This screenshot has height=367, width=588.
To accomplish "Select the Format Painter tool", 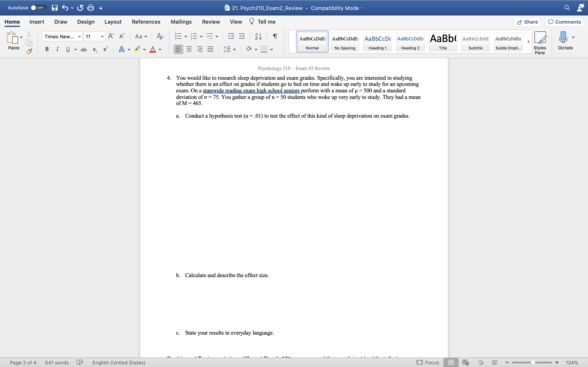I will click(x=29, y=51).
